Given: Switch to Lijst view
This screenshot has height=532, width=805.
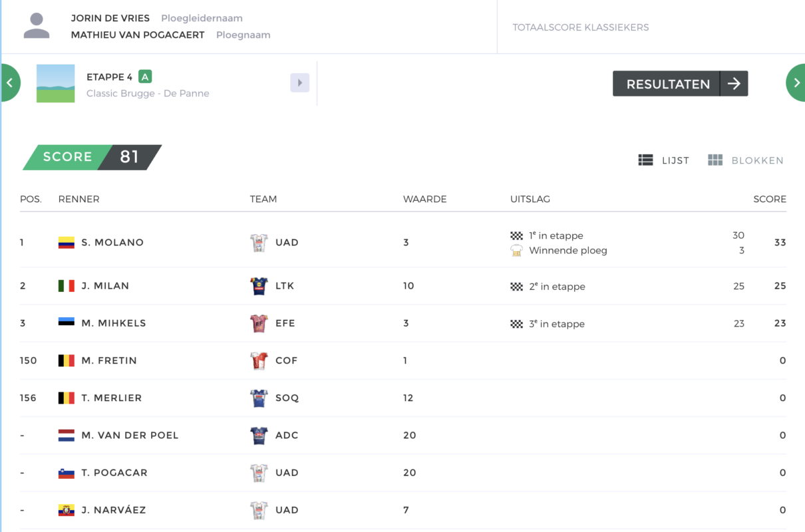Looking at the screenshot, I should [663, 160].
